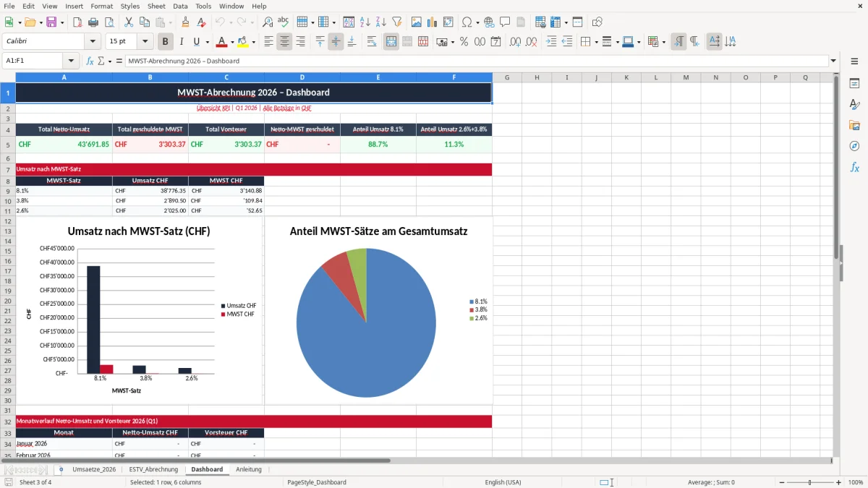Sort descending Z to A

point(381,22)
